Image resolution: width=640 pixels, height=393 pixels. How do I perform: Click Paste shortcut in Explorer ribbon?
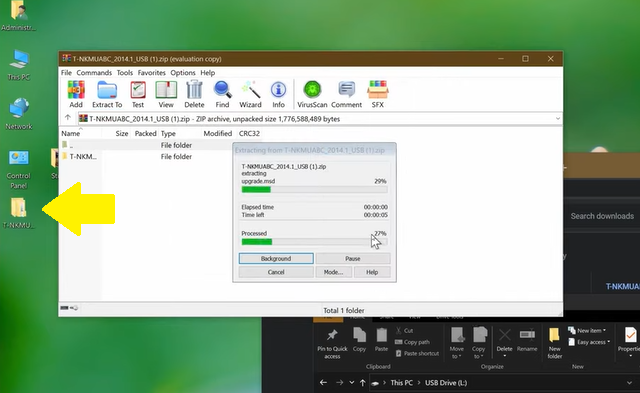click(417, 353)
